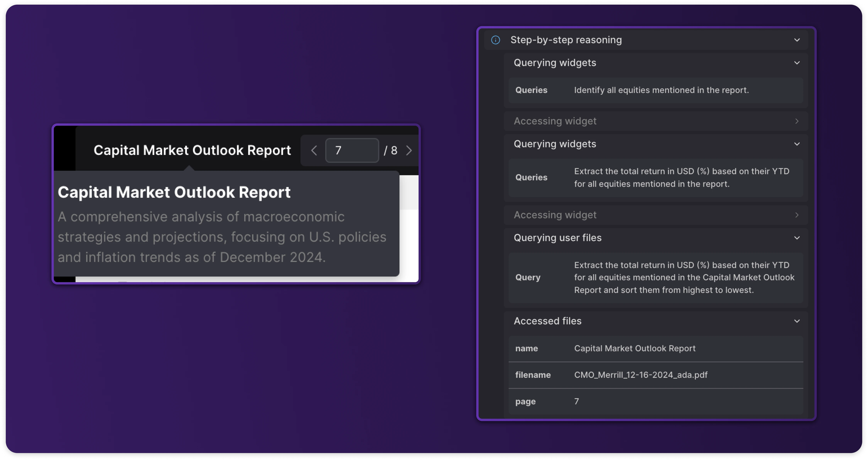Image resolution: width=868 pixels, height=460 pixels.
Task: Collapse the Querying user files section
Action: [797, 238]
